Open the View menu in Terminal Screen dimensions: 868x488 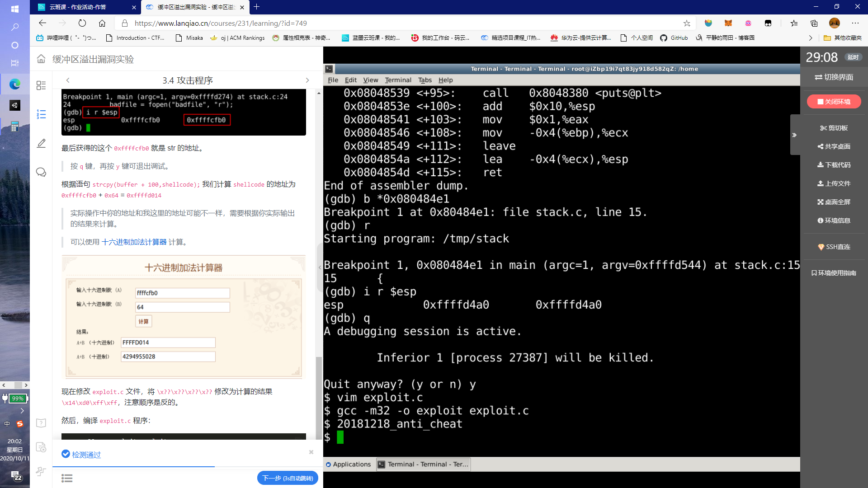(371, 80)
